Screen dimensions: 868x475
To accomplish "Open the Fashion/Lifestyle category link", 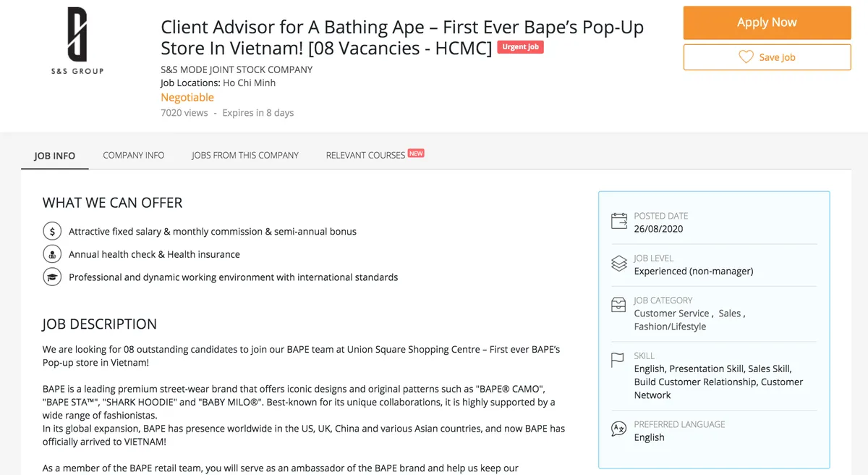I will (x=670, y=327).
